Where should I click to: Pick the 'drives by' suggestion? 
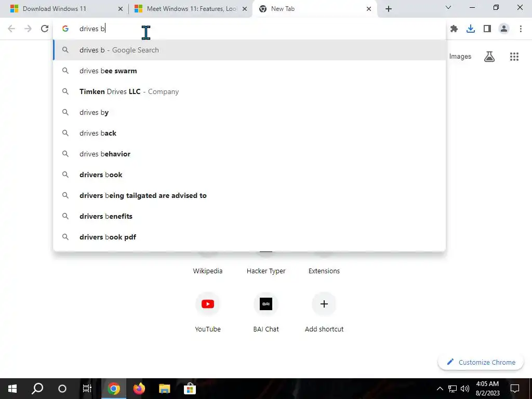point(249,112)
